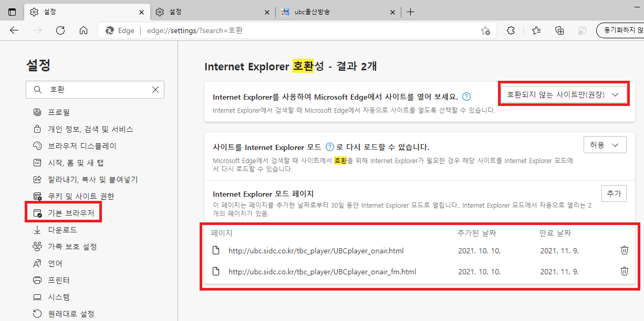Viewport: 644px width, 321px height.
Task: Open a new tab
Action: click(411, 12)
